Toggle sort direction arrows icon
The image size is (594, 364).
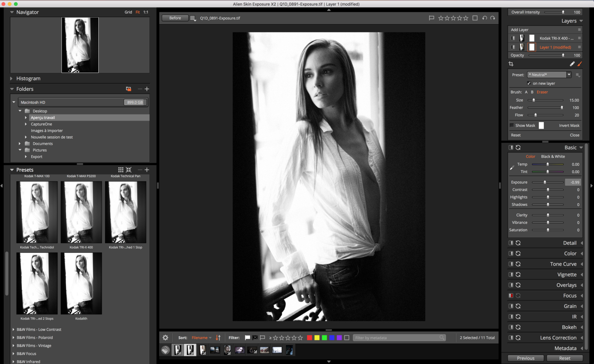pos(218,338)
